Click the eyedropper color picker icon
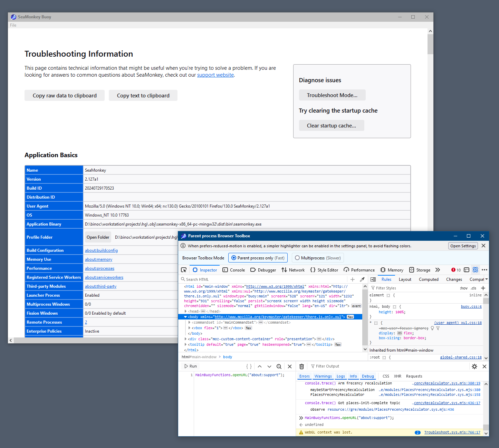The image size is (499, 448). [x=362, y=279]
